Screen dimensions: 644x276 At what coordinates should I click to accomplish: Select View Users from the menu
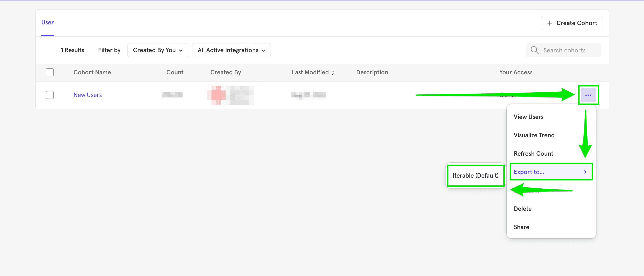(x=529, y=117)
